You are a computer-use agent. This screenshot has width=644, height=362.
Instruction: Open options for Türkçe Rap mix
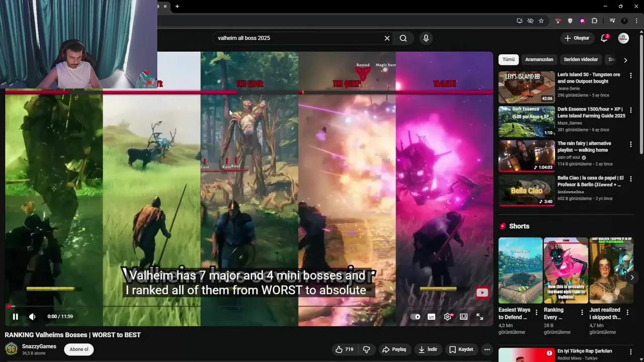[631, 352]
